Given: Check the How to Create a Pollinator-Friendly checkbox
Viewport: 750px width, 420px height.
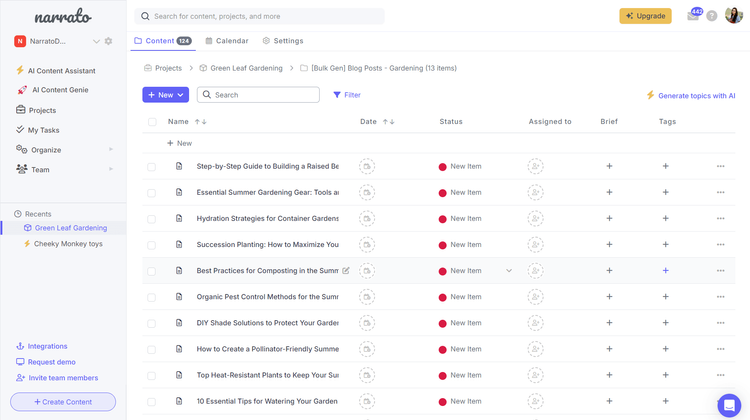Looking at the screenshot, I should pos(152,349).
